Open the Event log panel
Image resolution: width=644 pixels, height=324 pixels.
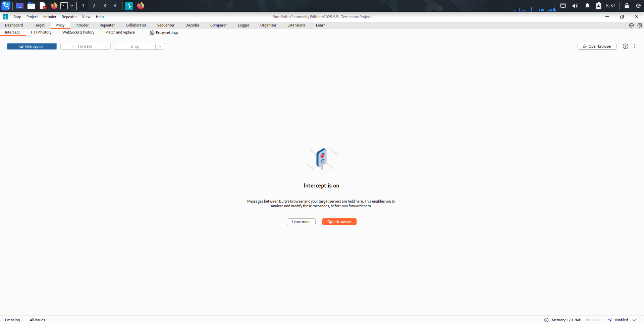coord(12,320)
